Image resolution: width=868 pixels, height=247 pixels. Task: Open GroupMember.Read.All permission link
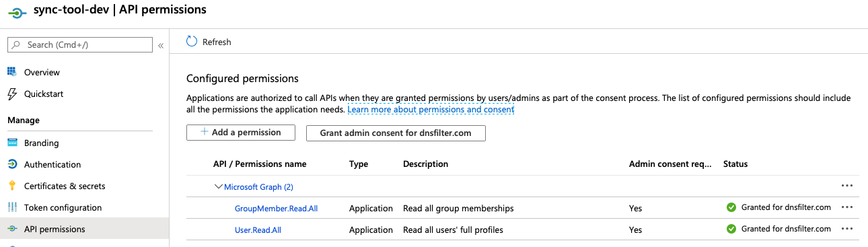coord(276,208)
